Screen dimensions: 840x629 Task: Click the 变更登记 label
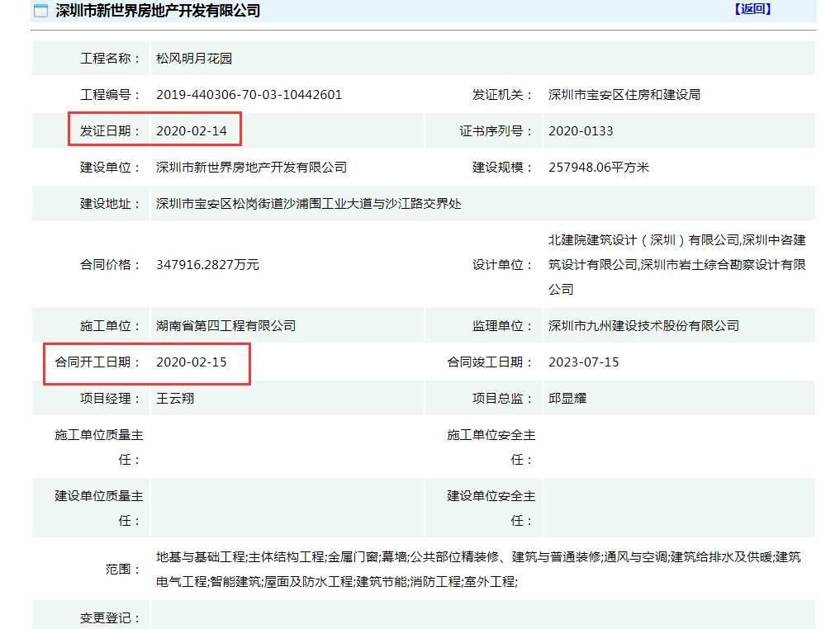point(110,619)
